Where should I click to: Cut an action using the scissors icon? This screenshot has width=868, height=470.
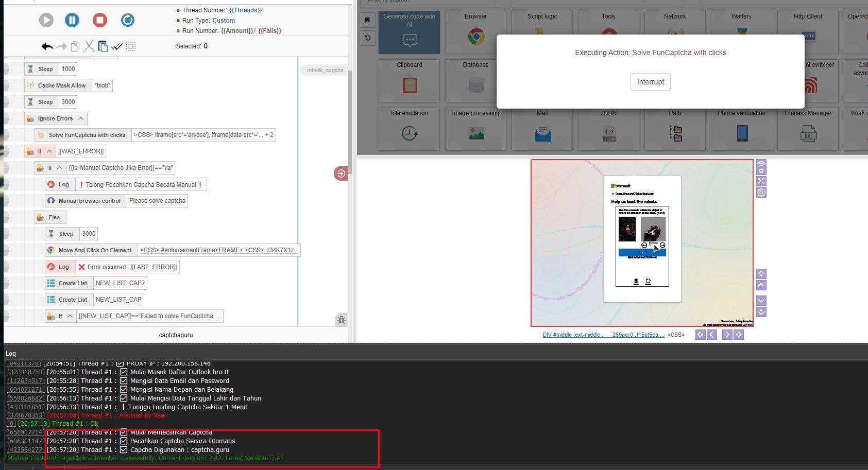pyautogui.click(x=89, y=46)
